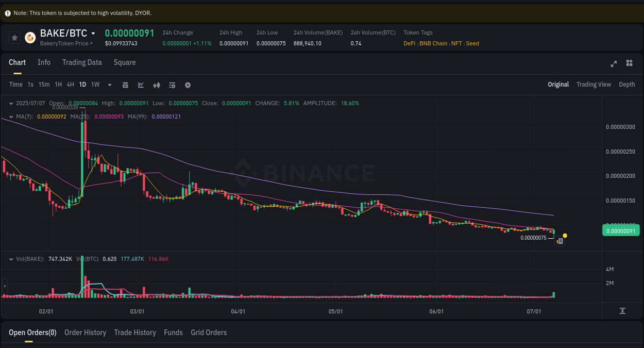Toggle BAKE/BTC favorite star

[14, 37]
